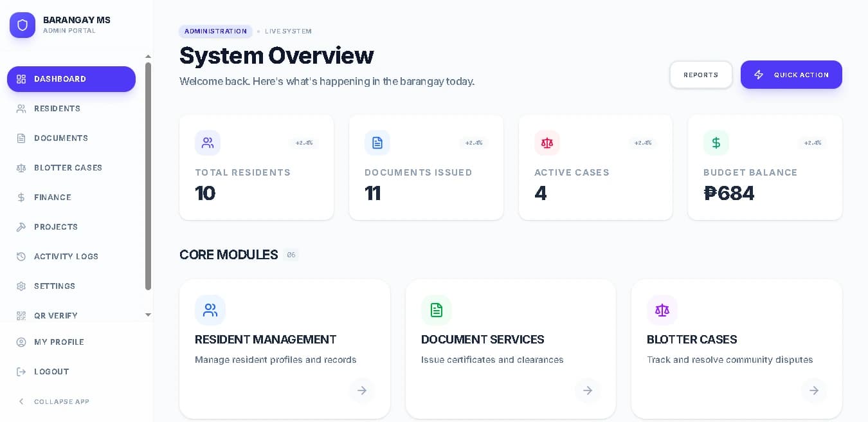The height and width of the screenshot is (422, 868).
Task: Click the Budget Balance value ₱684
Action: click(729, 193)
